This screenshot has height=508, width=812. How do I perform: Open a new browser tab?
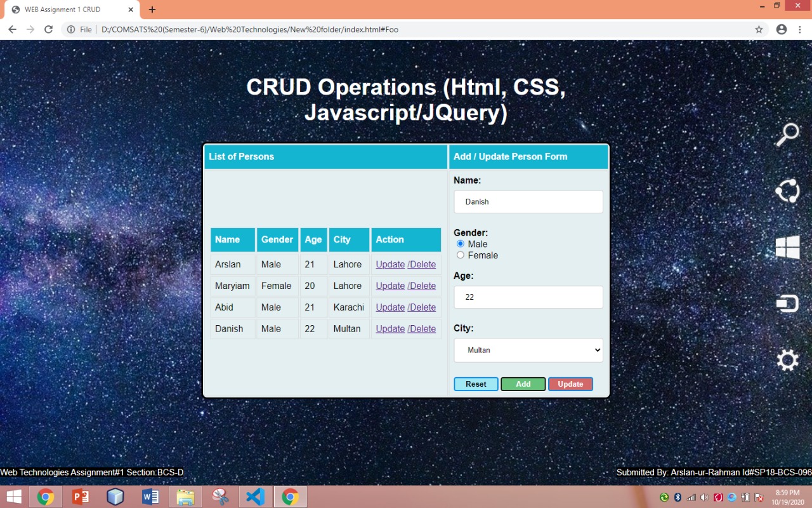(x=152, y=10)
